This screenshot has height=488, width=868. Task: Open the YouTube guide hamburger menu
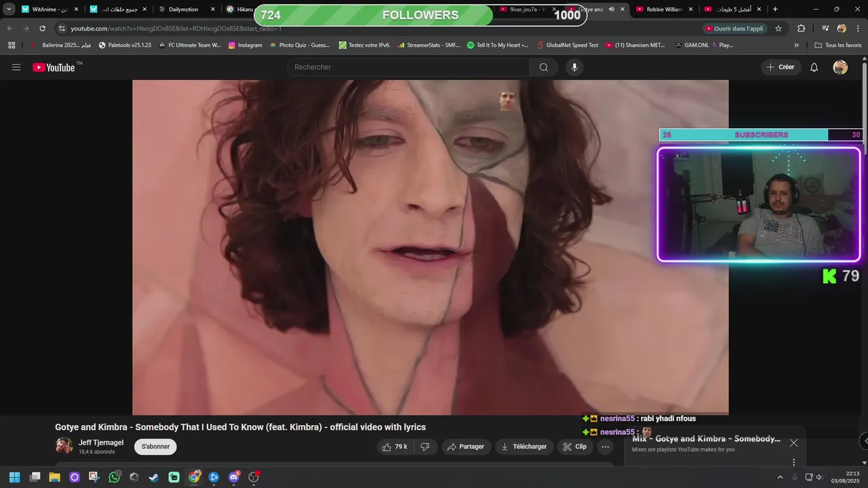pos(16,67)
